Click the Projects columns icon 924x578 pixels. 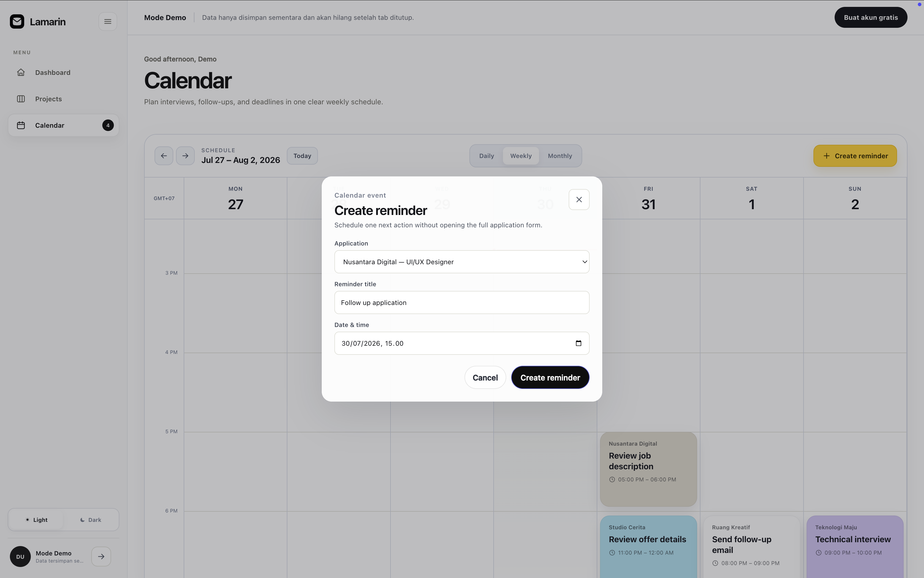click(x=21, y=99)
